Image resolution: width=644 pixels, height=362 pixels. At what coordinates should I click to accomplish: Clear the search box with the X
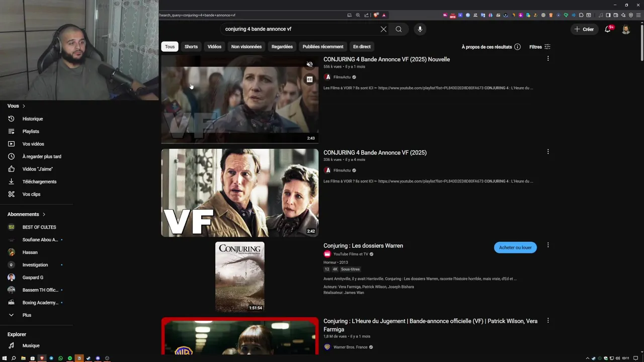coord(383,29)
